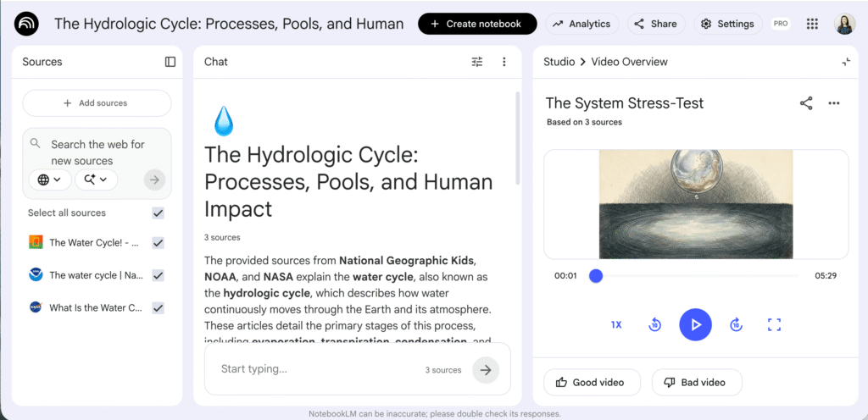Click the notebook title in header

[229, 24]
